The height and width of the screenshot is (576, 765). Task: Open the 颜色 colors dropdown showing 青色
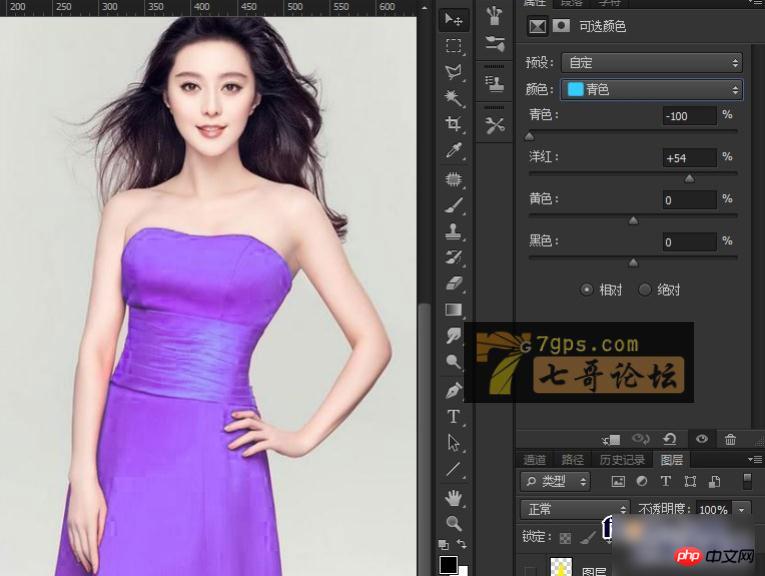[x=652, y=89]
